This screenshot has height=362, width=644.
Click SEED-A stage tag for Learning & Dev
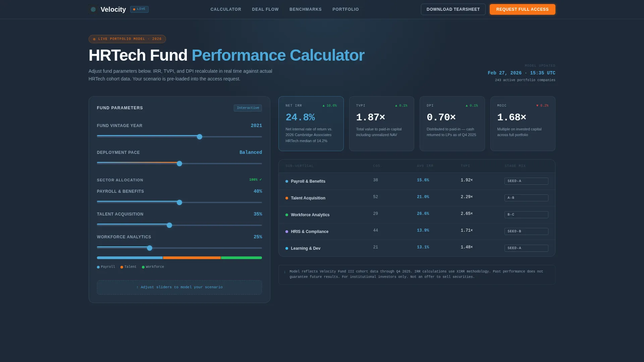tap(526, 248)
